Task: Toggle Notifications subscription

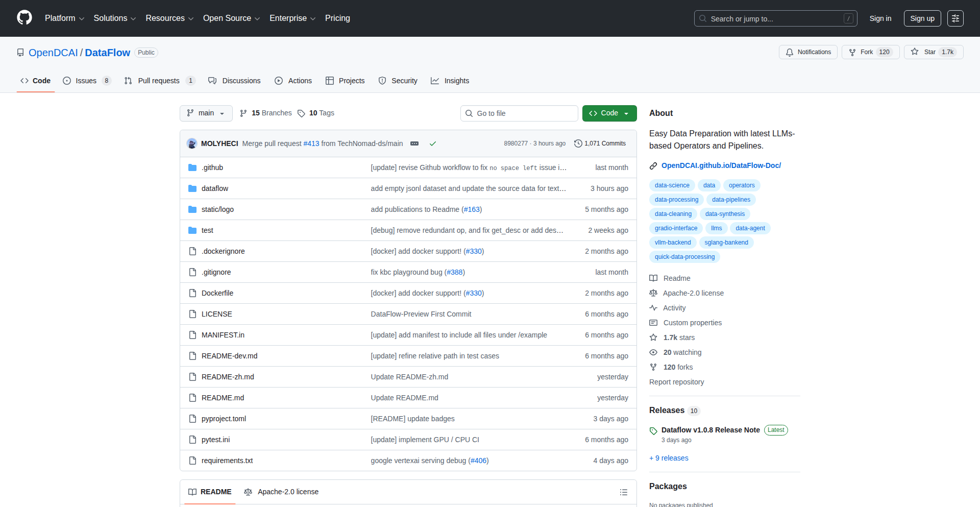Action: [807, 52]
